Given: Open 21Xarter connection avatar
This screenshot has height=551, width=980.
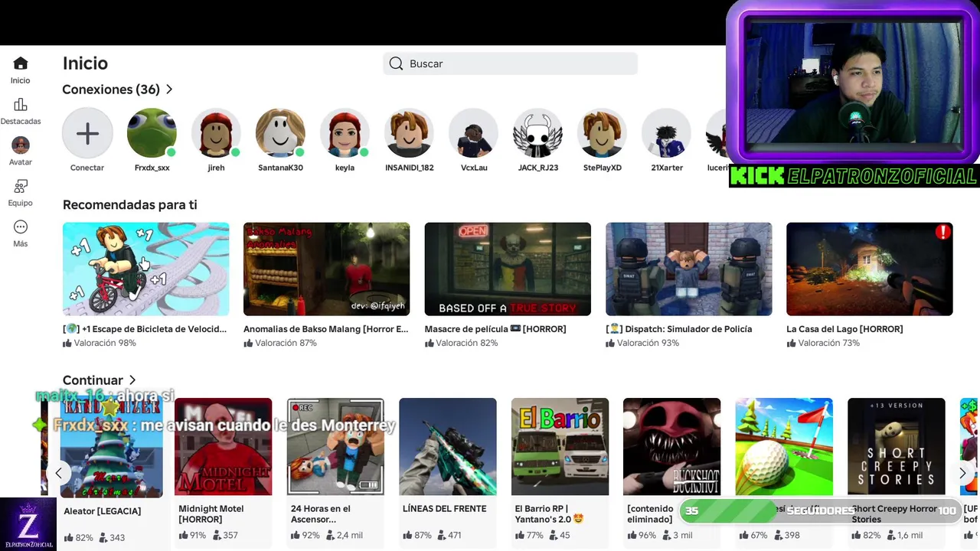Looking at the screenshot, I should (666, 133).
